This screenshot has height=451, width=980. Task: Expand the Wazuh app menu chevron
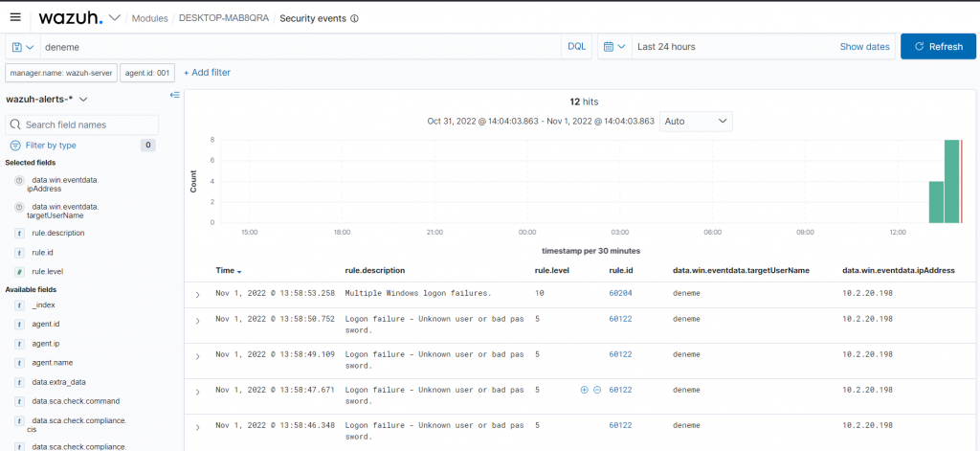tap(115, 18)
